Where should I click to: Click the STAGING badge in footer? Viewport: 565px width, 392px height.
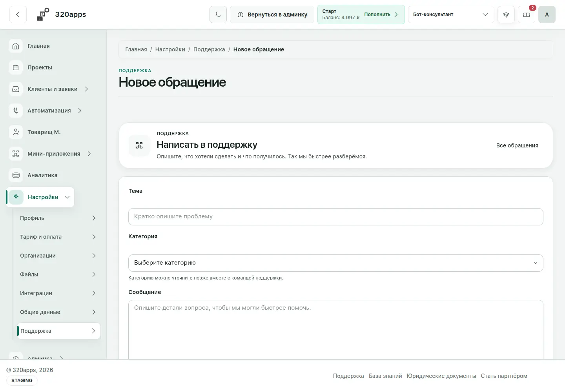(22, 381)
